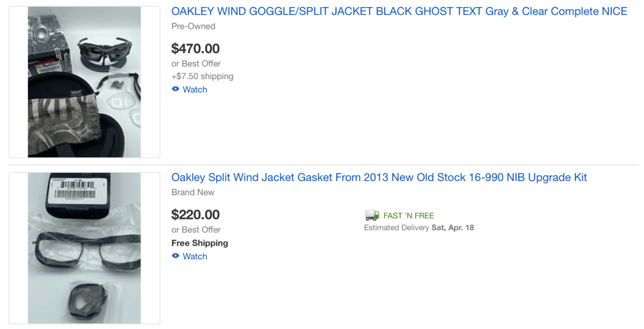The height and width of the screenshot is (329, 644).
Task: Click the FAST 'N FREE label text
Action: 408,216
